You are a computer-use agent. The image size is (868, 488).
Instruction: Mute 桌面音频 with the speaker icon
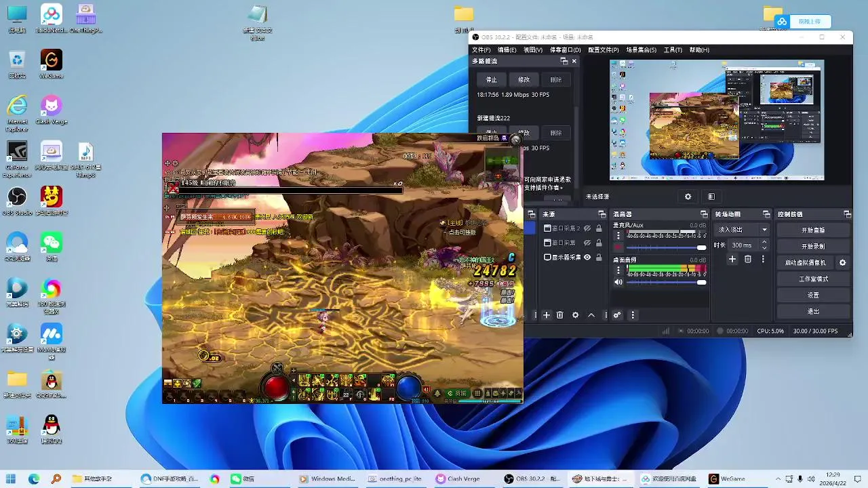[618, 282]
